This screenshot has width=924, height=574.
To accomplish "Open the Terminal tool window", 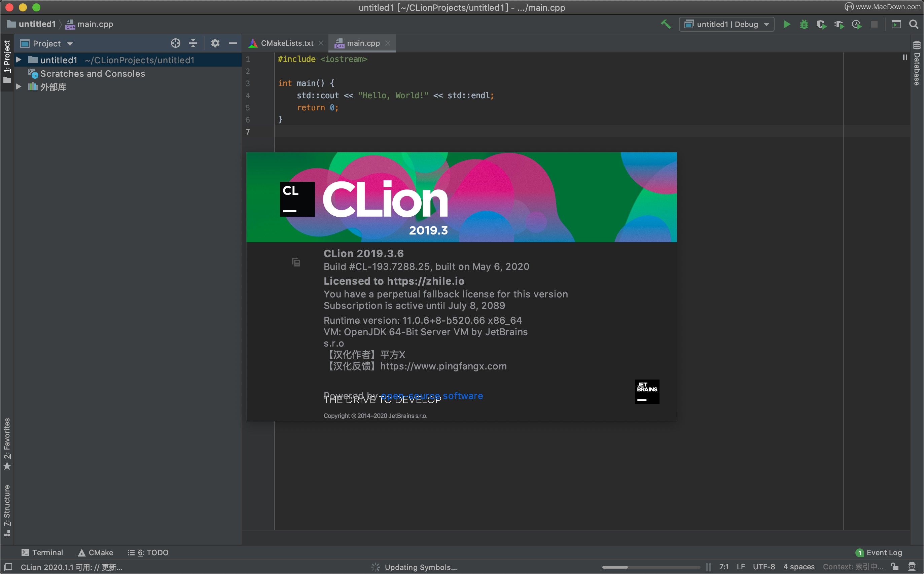I will [42, 552].
